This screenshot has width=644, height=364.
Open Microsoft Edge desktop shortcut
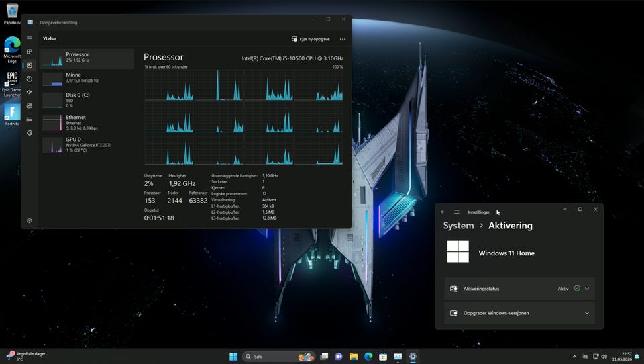coord(12,50)
